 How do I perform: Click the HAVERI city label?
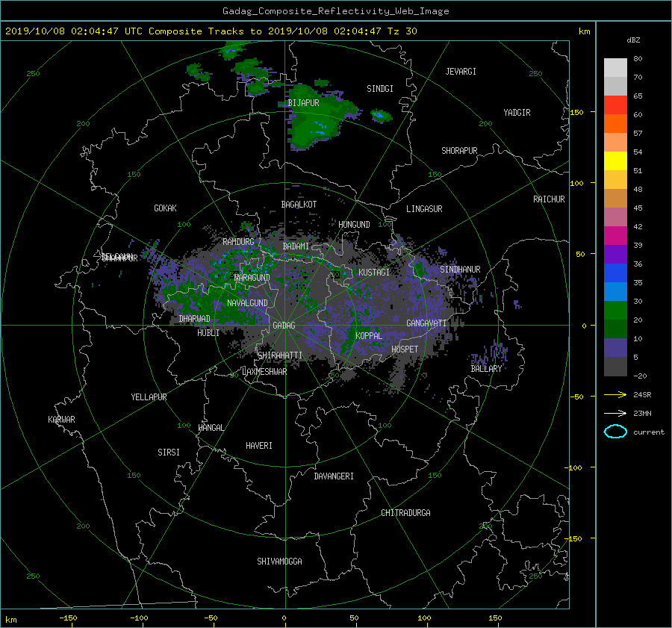[x=259, y=446]
